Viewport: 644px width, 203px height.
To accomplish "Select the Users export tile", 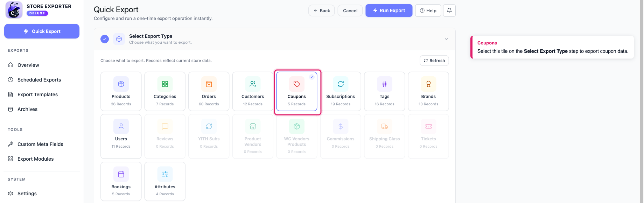I will pyautogui.click(x=121, y=136).
